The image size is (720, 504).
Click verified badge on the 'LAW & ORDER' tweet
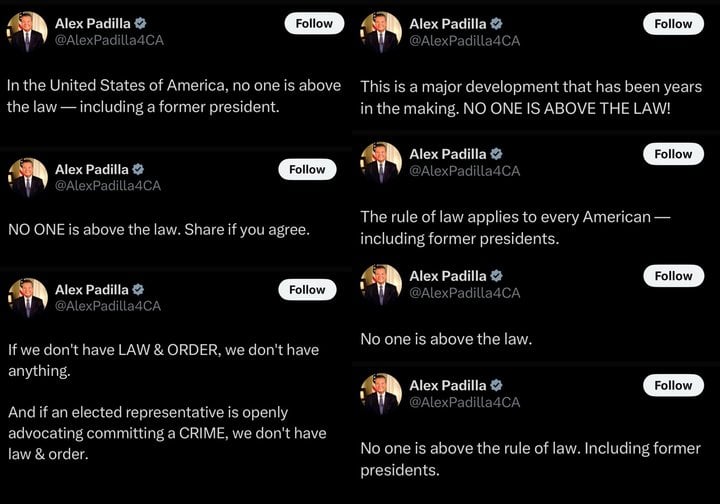(139, 289)
